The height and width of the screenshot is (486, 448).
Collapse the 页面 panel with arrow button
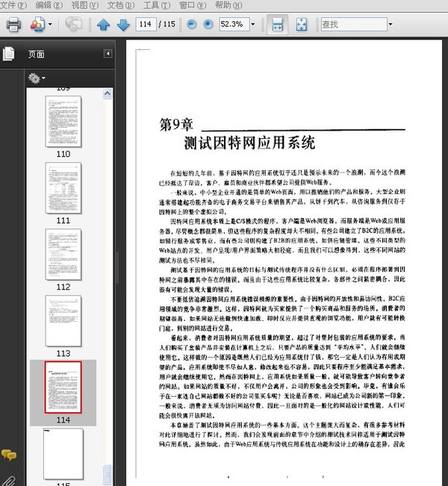coord(108,54)
